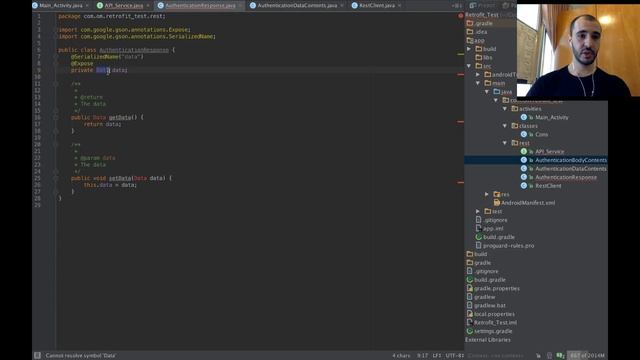Close the API_Service.java tab
The image size is (640, 360).
[x=147, y=5]
